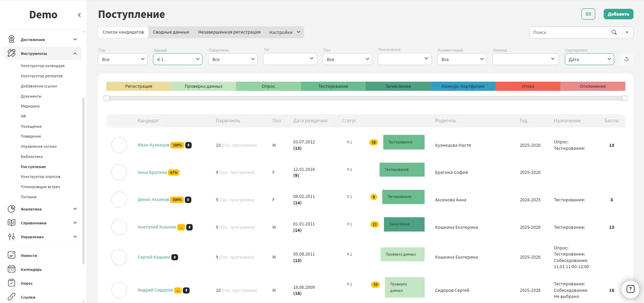
Task: Toggle the Регистрация status filter
Action: 138,86
